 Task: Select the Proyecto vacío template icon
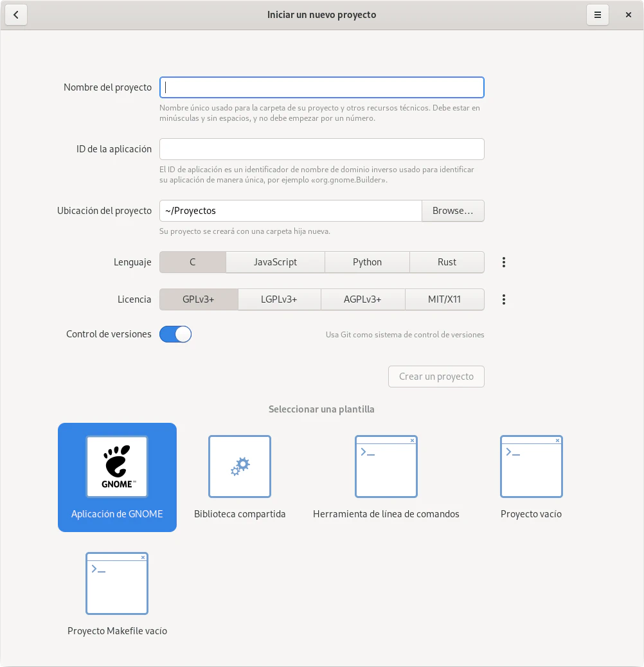[x=532, y=467]
